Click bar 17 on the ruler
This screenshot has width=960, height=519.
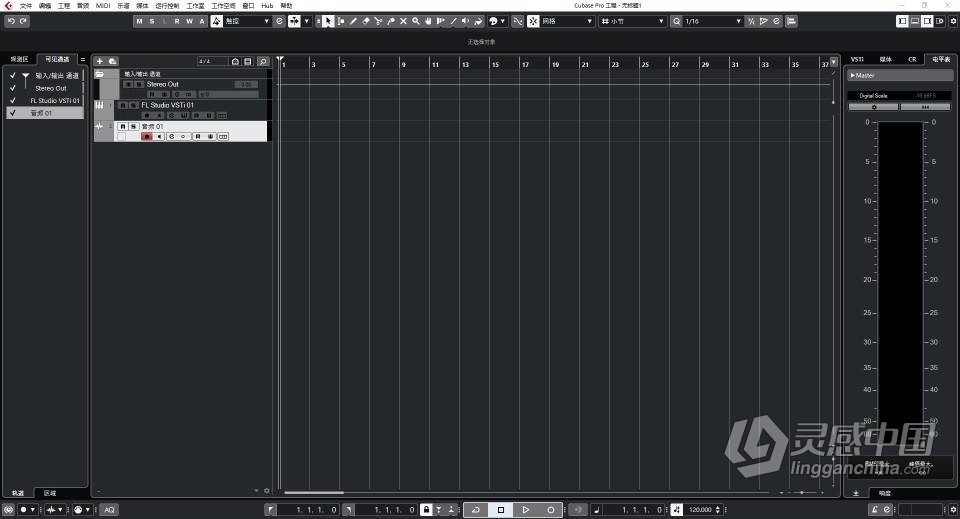point(525,64)
